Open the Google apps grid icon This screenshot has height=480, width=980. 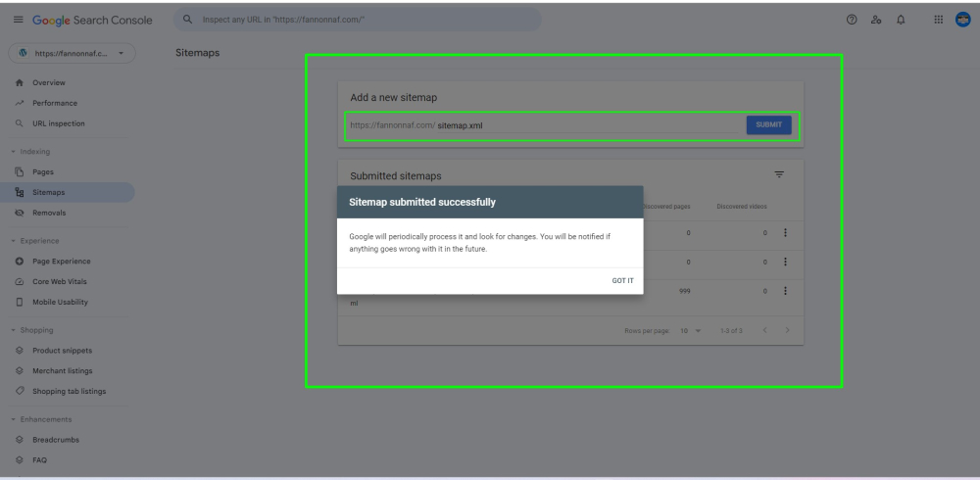click(x=938, y=20)
